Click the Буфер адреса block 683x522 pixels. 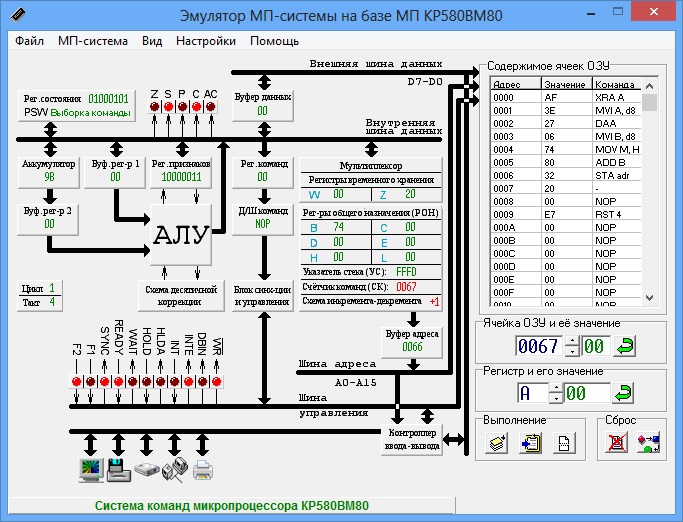(412, 342)
